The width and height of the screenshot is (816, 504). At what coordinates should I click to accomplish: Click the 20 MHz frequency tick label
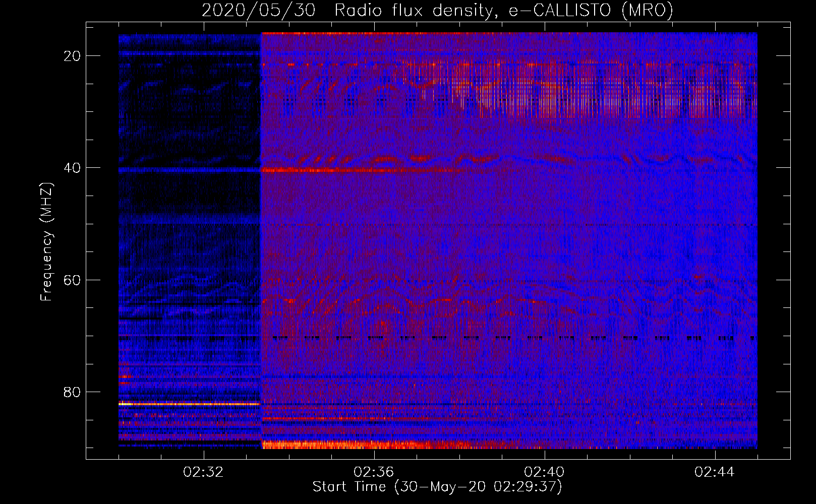(x=72, y=56)
